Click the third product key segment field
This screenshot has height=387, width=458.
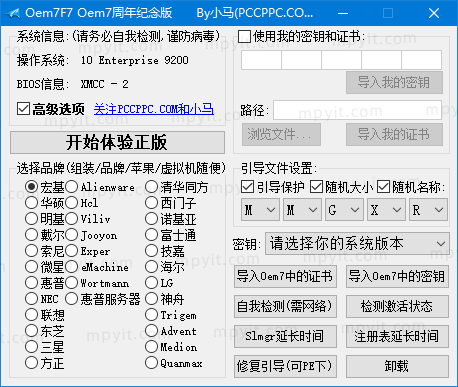pos(341,60)
